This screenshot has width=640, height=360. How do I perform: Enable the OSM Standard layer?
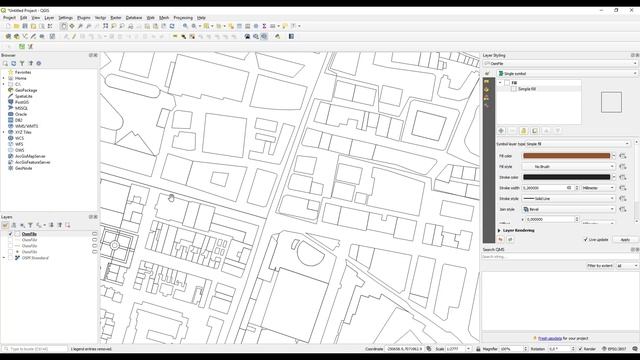11,258
